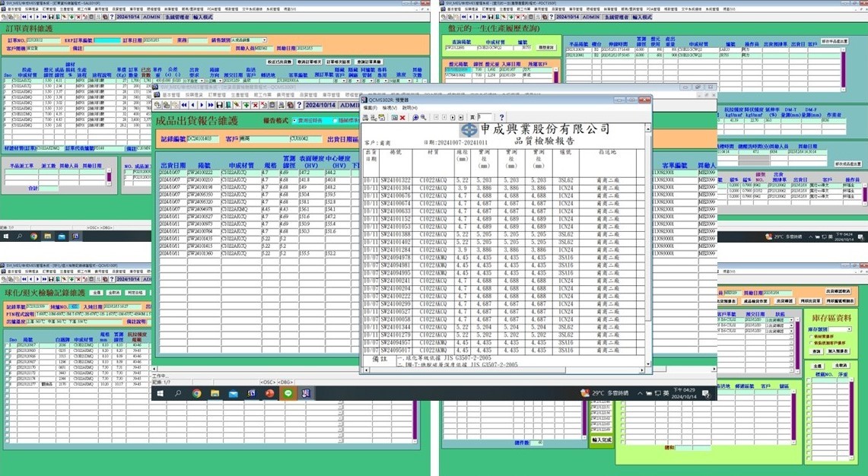Viewport: 868px width, 476px height.
Task: Open 說明(H) menu in QCMS302R preview
Action: click(x=409, y=107)
